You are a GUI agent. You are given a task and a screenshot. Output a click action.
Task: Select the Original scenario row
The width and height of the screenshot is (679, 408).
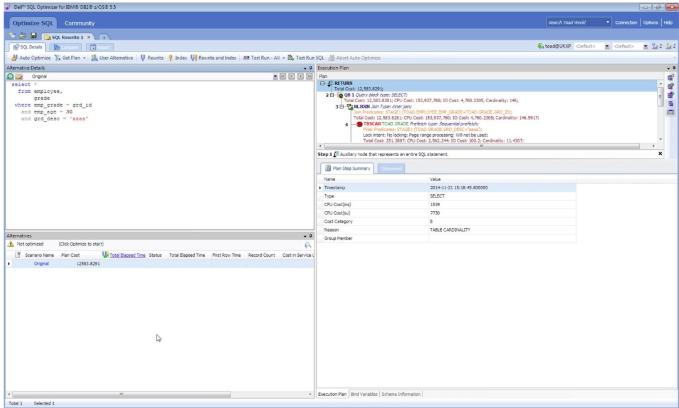click(160, 264)
